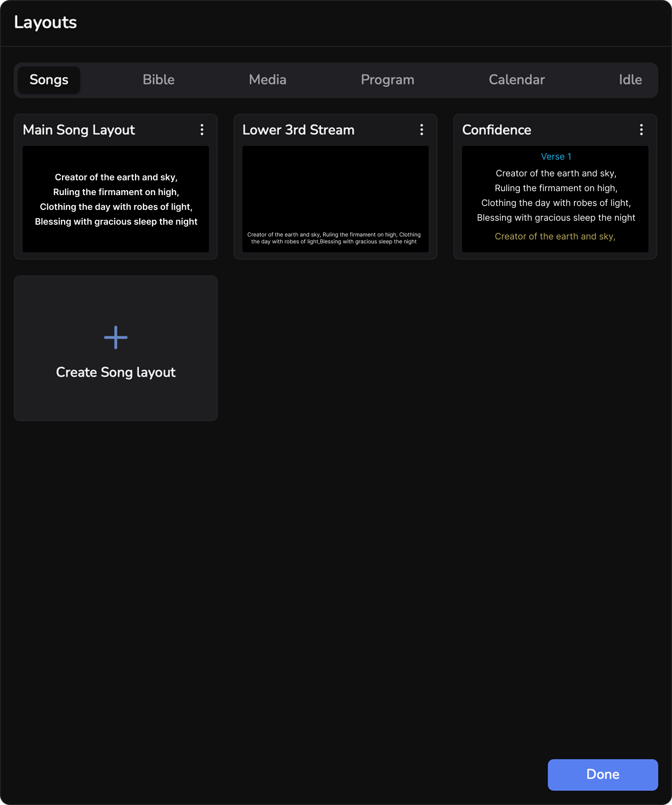
Task: Open the Main Song Layout options menu
Action: tap(202, 130)
